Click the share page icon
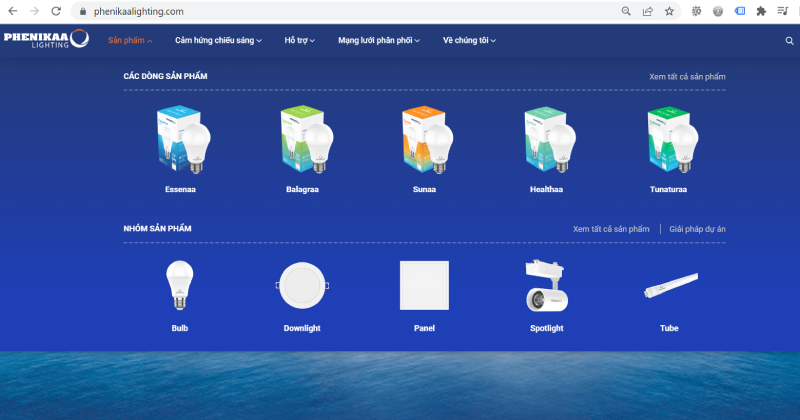The image size is (800, 420). [x=647, y=11]
